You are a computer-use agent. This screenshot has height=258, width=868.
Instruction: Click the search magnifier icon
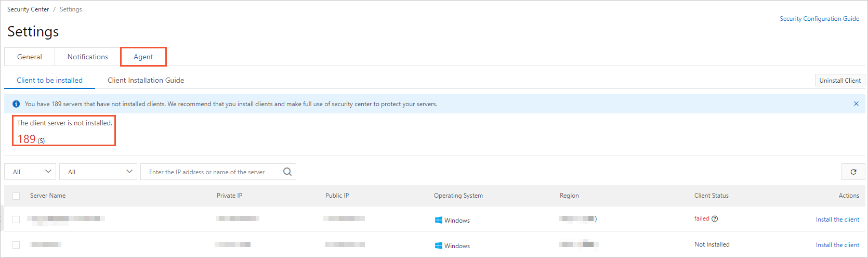coord(287,172)
